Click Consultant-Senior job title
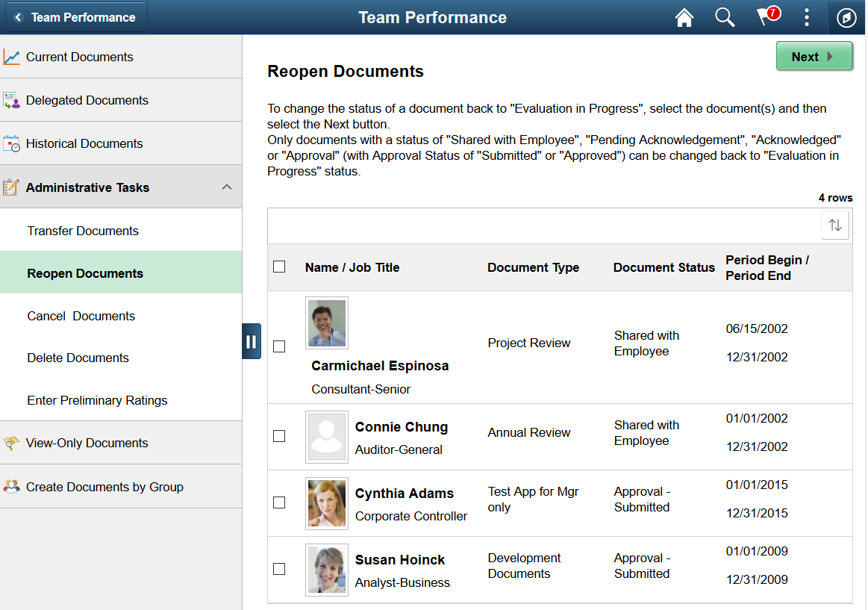The height and width of the screenshot is (610, 868). point(361,389)
